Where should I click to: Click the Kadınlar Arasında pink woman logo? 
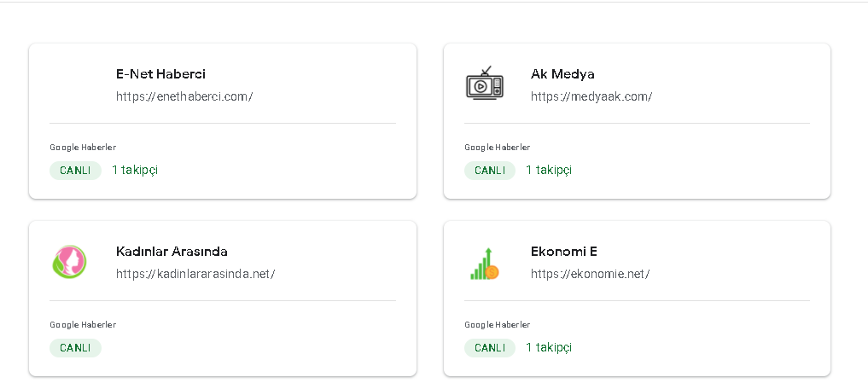69,262
